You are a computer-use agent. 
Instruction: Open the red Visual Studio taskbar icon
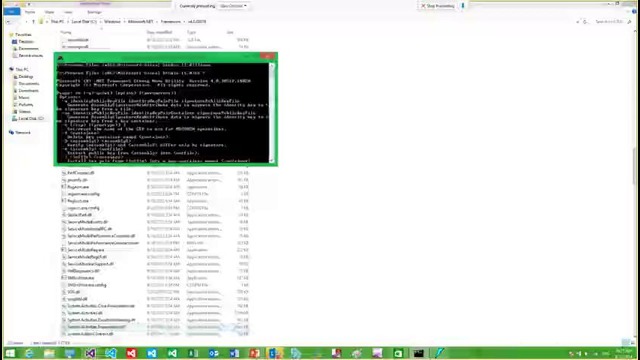(x=131, y=353)
